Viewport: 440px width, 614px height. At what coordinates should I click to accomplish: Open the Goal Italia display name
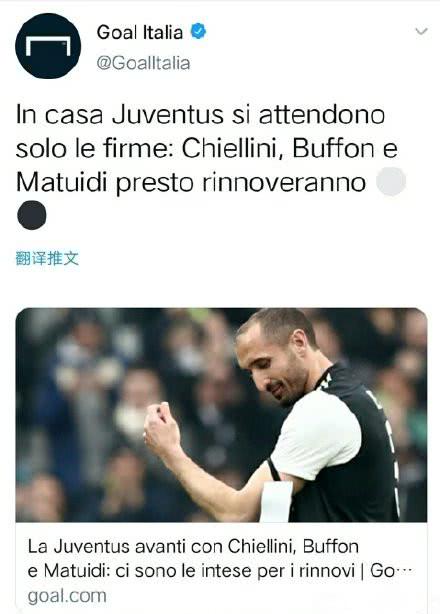(x=140, y=32)
